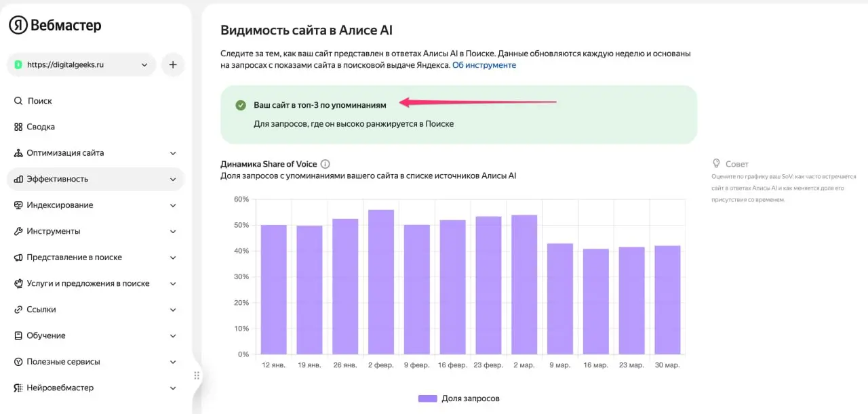Click the 9 мар. axis label
The width and height of the screenshot is (868, 414).
(x=560, y=365)
